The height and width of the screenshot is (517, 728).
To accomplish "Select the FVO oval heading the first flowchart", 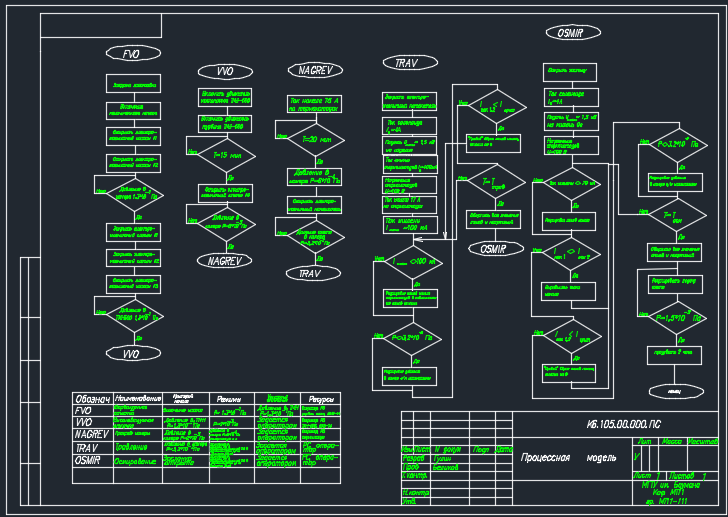I will (133, 53).
